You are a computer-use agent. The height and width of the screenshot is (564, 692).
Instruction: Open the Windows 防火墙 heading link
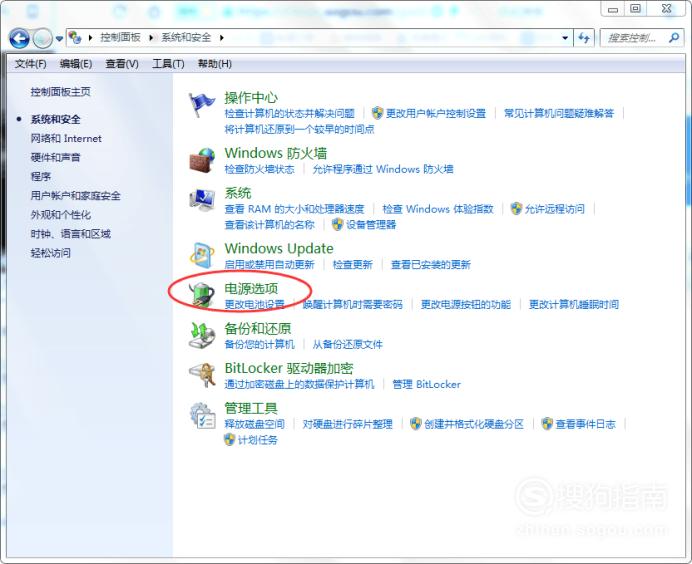tap(276, 153)
